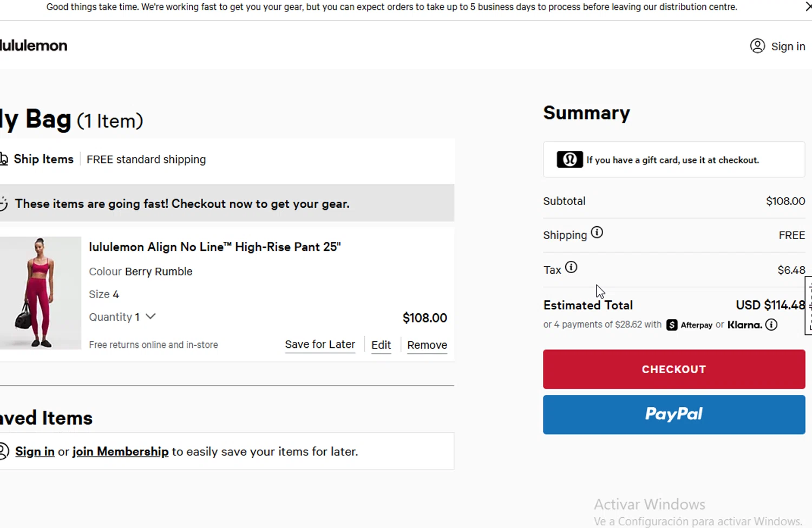Edit the Align pant item

pos(381,345)
